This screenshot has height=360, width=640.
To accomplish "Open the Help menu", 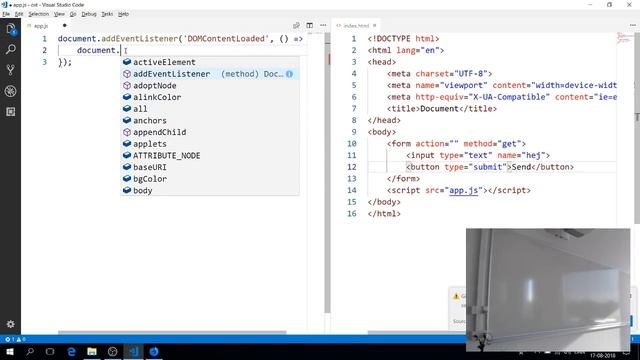I will [123, 14].
